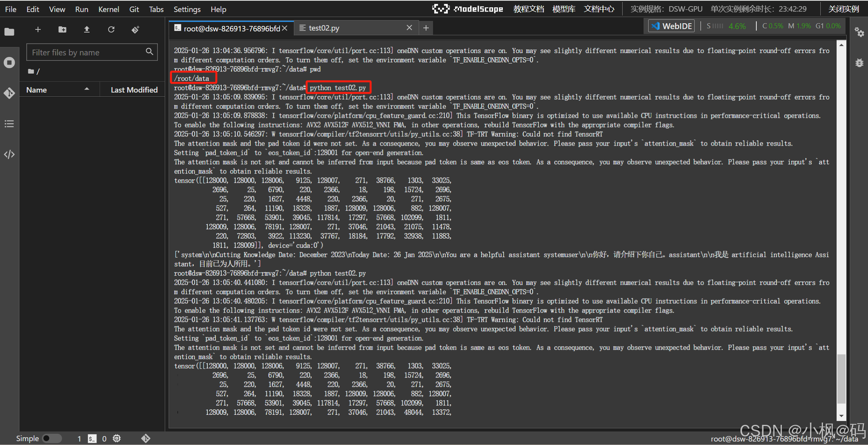The width and height of the screenshot is (868, 445).
Task: Click the 关闭实例 button
Action: (844, 9)
